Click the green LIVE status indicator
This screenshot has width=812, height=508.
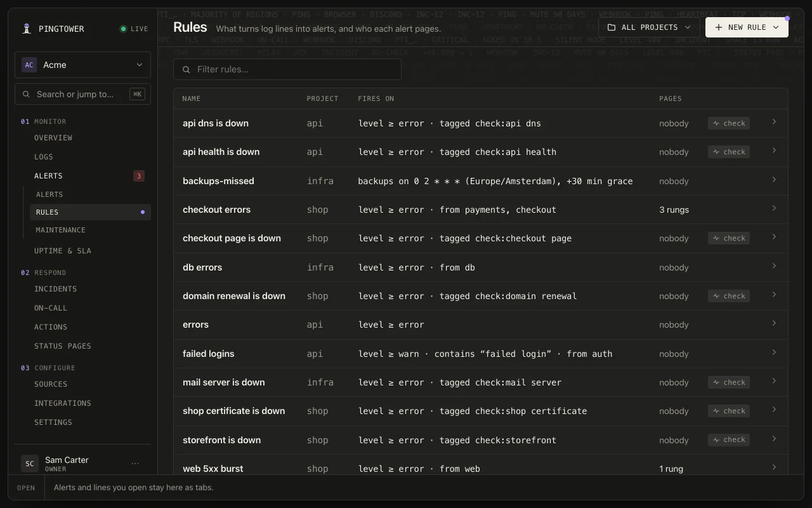coord(134,29)
